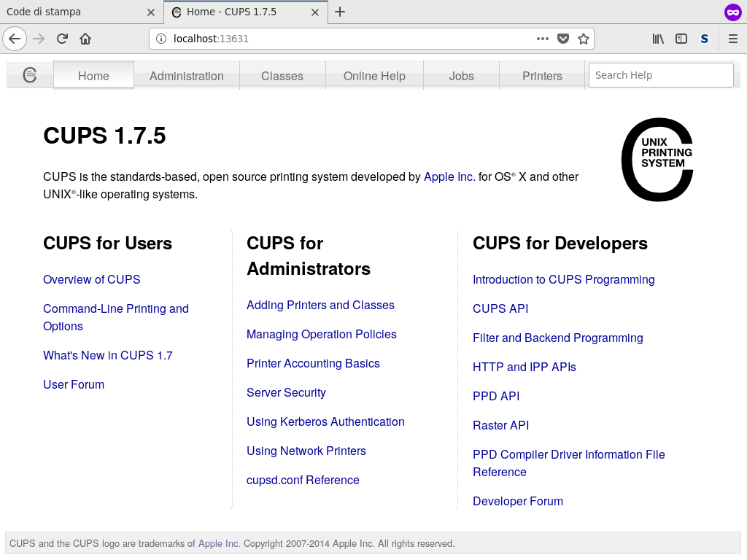Screen dimensions: 747x560
Task: Save page to Pocket icon
Action: click(563, 39)
